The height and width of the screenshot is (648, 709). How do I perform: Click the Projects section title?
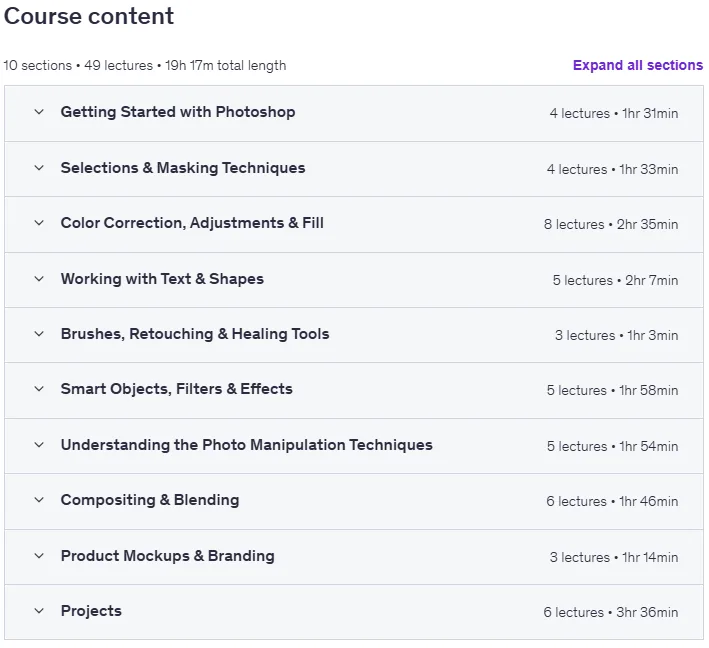(x=91, y=611)
